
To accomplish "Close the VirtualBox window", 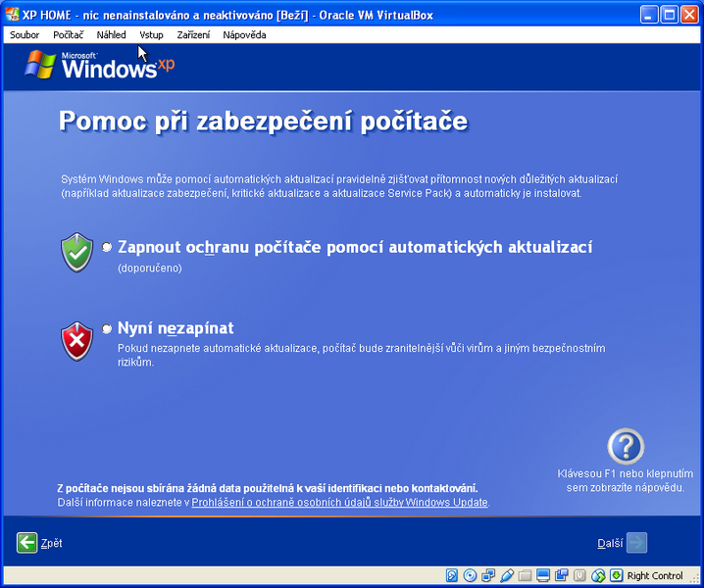I will click(689, 15).
